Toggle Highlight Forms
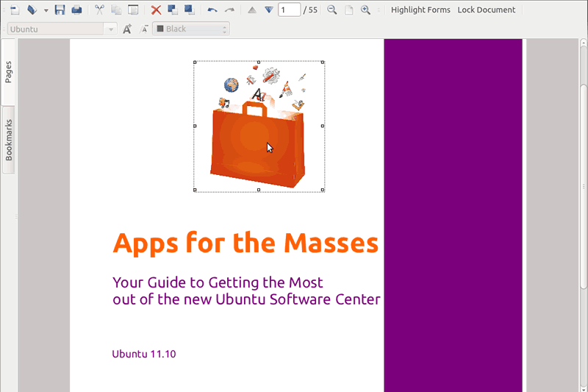Viewport: 588px width, 392px height. [x=420, y=10]
